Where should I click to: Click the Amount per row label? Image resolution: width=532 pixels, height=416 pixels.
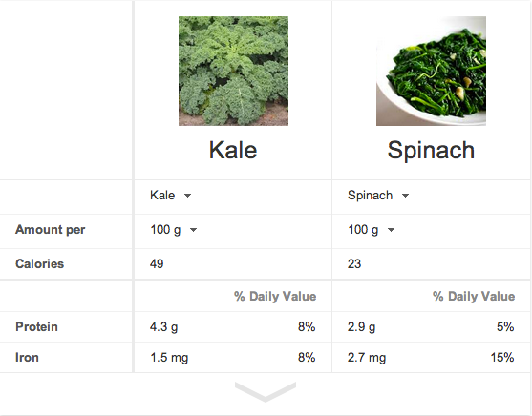coord(51,230)
